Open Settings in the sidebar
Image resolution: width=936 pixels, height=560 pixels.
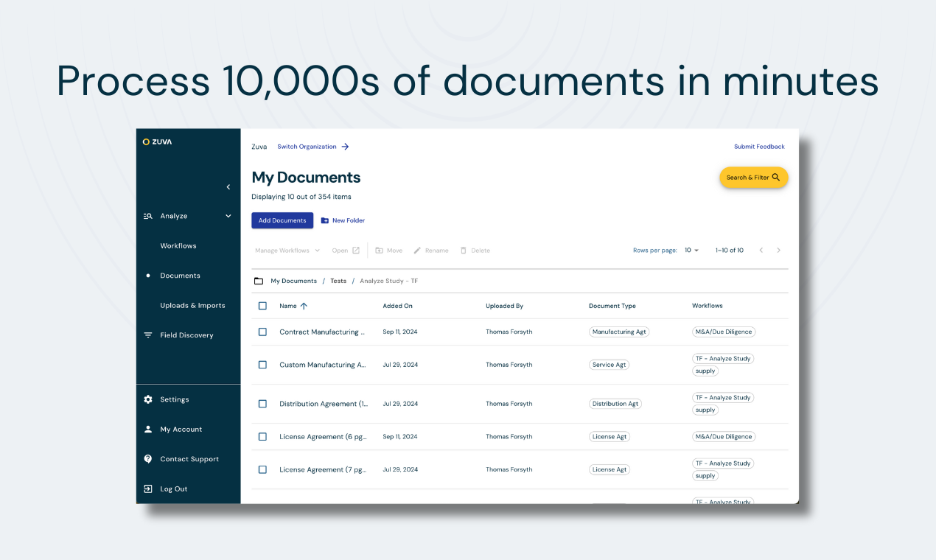click(x=175, y=399)
